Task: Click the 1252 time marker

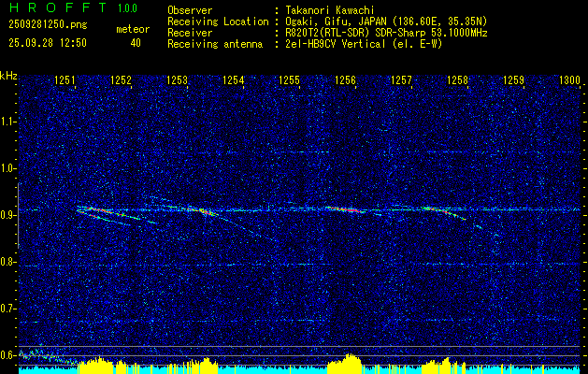Action: 122,80
